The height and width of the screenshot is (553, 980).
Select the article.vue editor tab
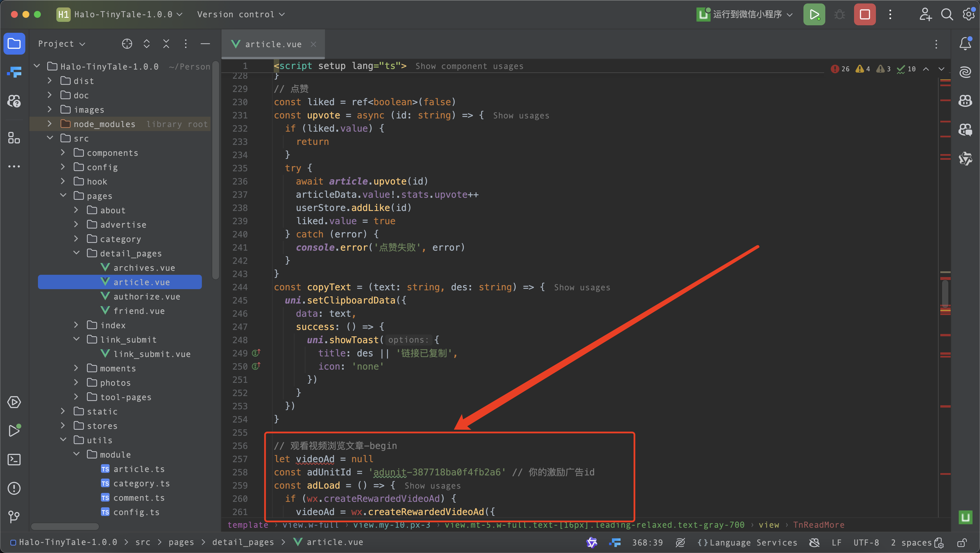273,44
